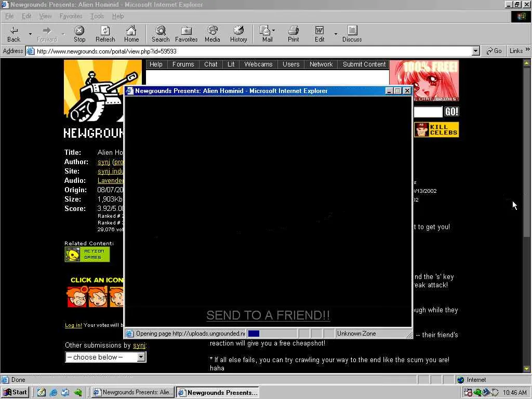Print the page via Print icon
532x399 pixels.
tap(294, 34)
